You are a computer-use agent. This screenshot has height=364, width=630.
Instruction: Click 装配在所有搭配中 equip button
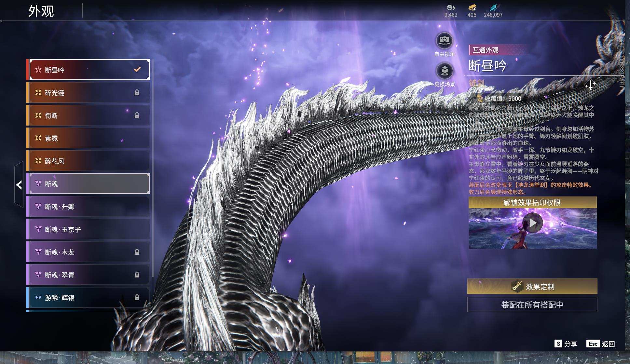[532, 304]
